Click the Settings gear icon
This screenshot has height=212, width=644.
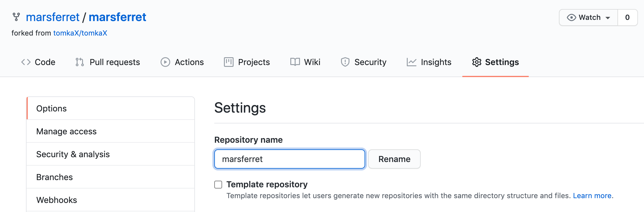477,62
